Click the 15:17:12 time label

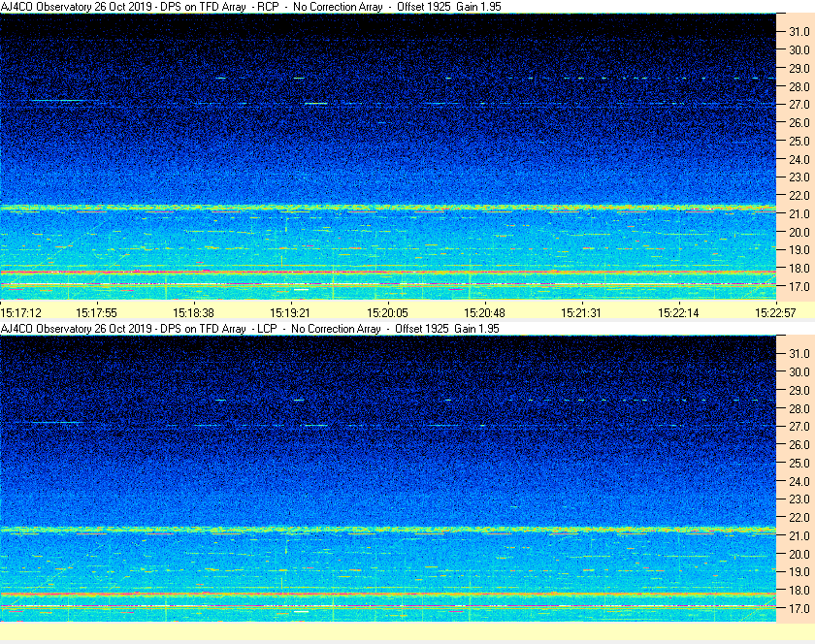click(x=21, y=312)
